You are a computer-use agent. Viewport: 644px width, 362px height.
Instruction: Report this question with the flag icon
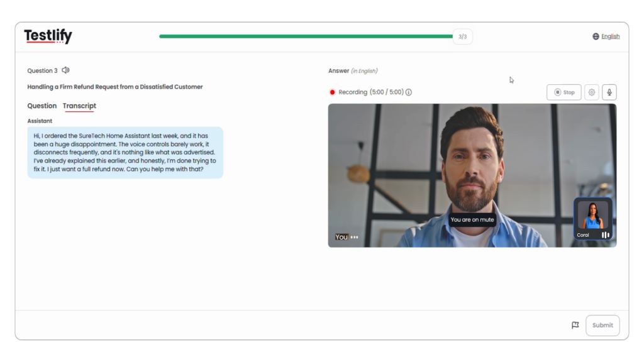click(x=574, y=325)
